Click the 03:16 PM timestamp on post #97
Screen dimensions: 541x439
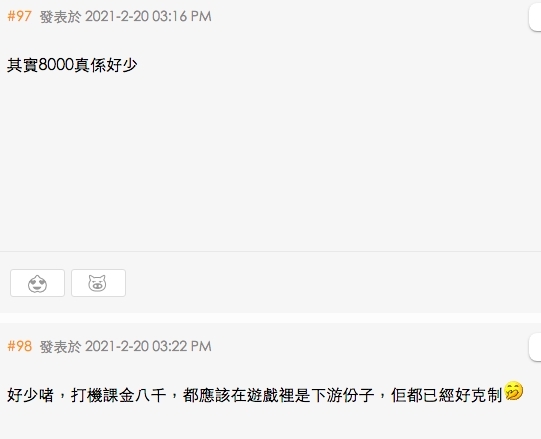pos(182,16)
